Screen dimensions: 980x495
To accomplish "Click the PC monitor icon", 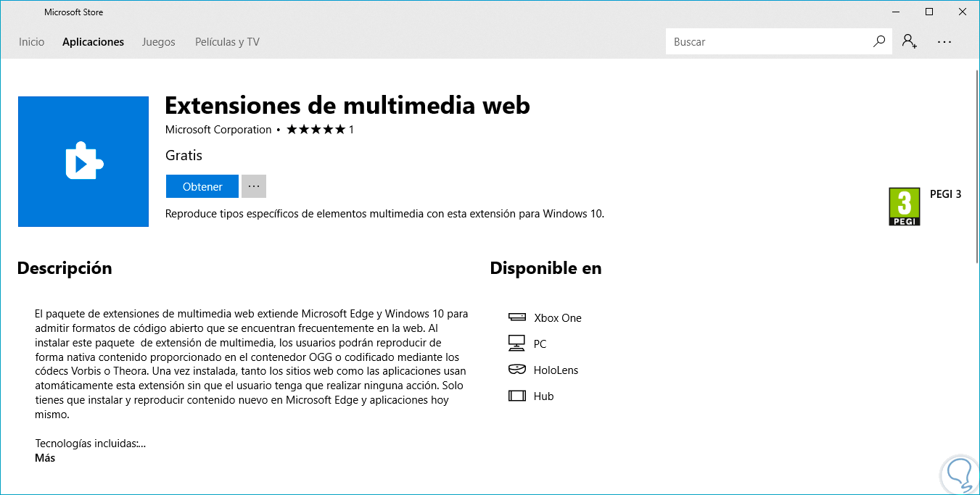I will coord(516,343).
